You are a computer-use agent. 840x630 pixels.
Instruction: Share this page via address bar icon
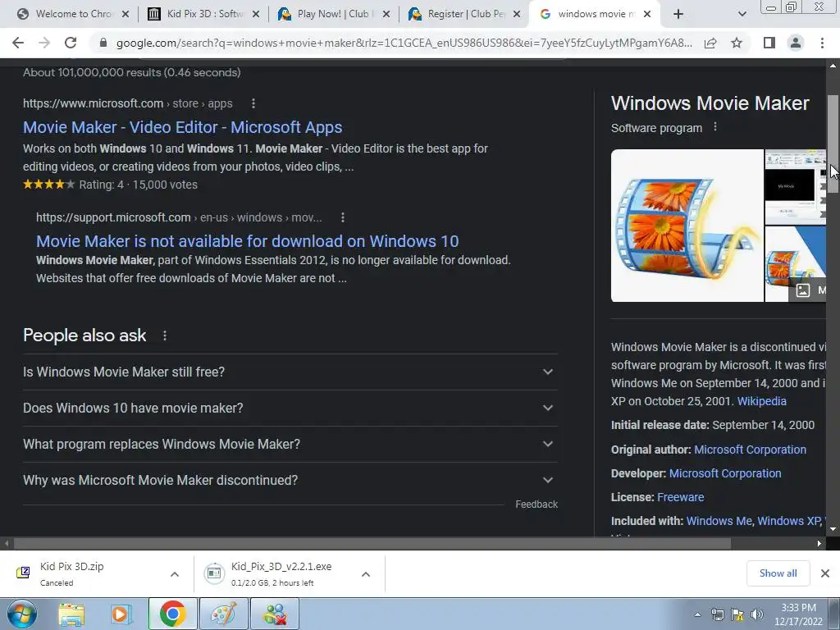(x=710, y=43)
